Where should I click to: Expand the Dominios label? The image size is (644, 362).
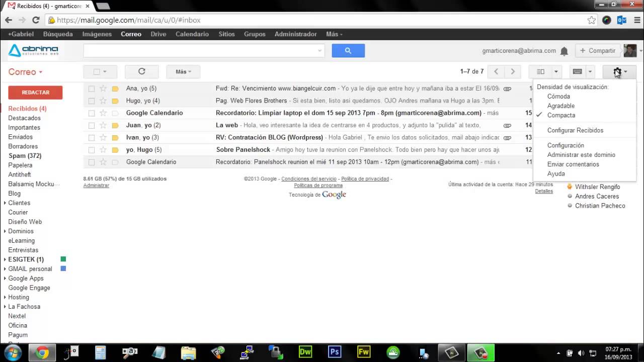[5, 231]
